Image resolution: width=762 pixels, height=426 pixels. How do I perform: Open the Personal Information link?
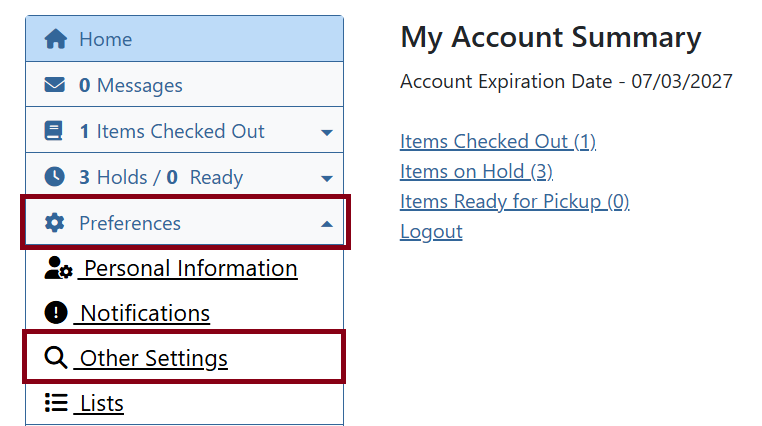[x=190, y=269]
